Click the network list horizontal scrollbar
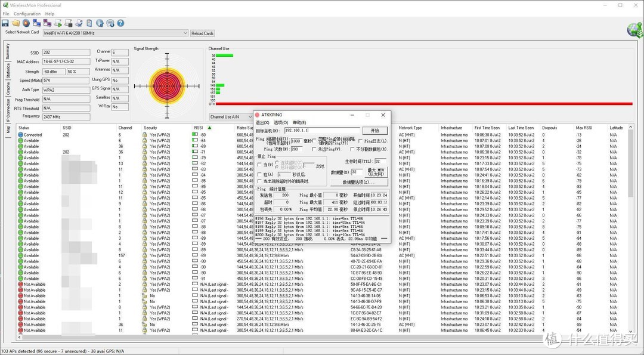The width and height of the screenshot is (644, 355). pos(323,337)
